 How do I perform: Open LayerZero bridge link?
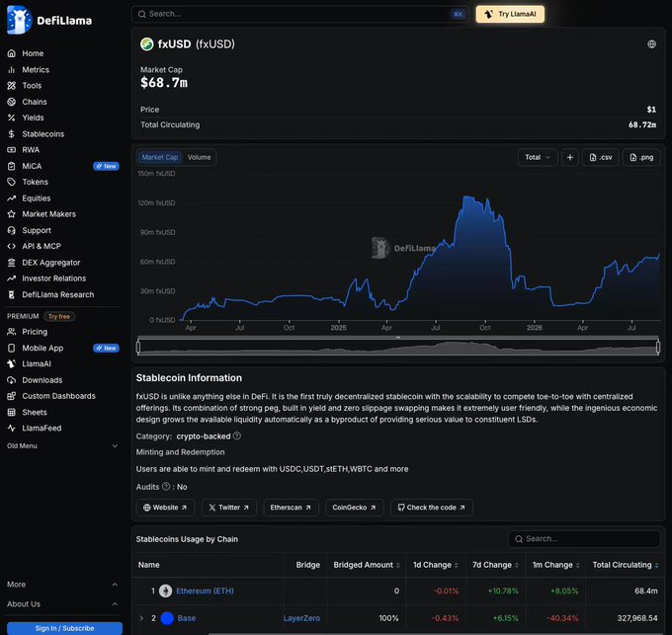(301, 618)
